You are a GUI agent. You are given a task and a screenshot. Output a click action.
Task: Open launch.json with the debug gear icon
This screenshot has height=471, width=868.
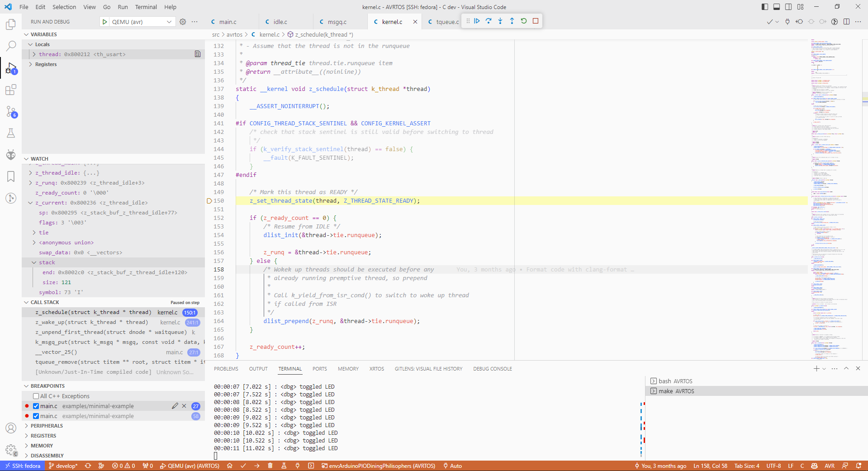coord(183,22)
